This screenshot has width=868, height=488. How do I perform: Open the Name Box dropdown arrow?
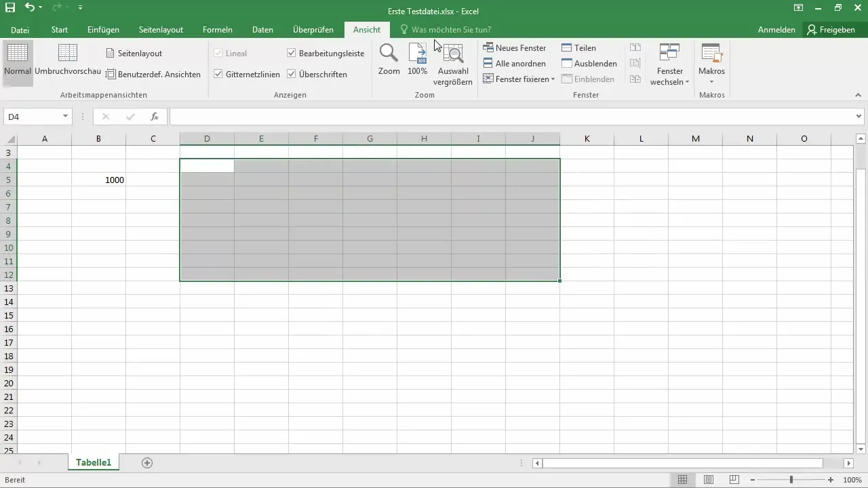pos(66,117)
